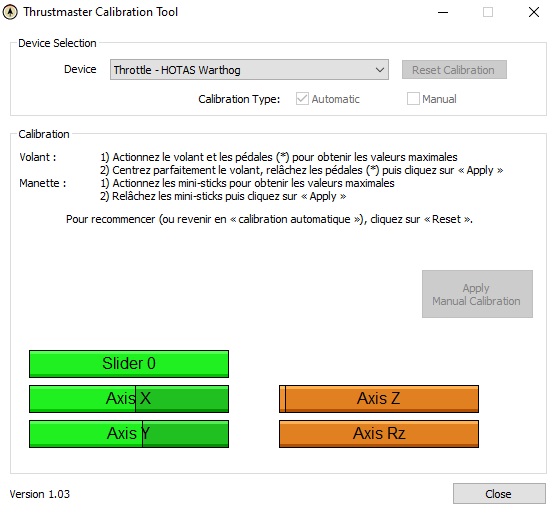Click 'Relâchez les mini-sticks' instruction text
Viewport: 554px width, 514px height.
click(x=223, y=196)
